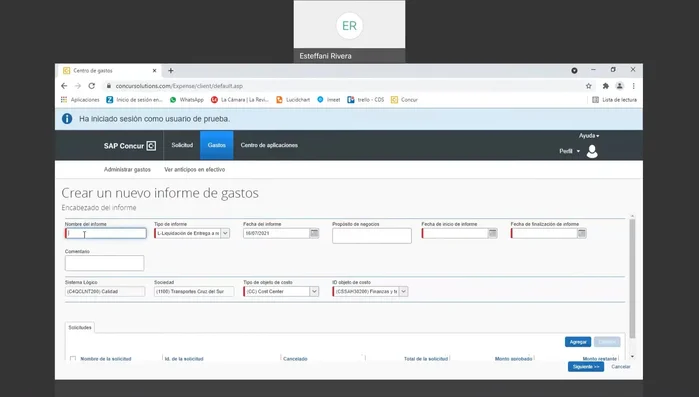Click the site lock icon in address bar
The height and width of the screenshot is (397, 699).
(108, 86)
